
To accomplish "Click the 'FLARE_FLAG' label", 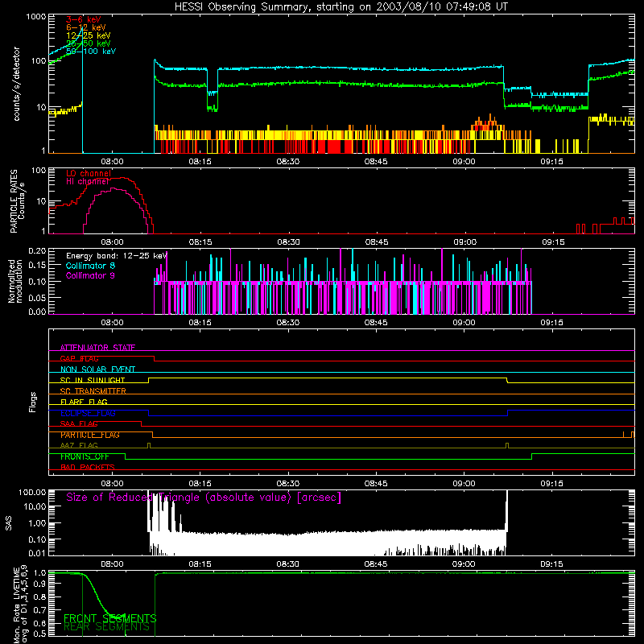I will click(x=84, y=402).
